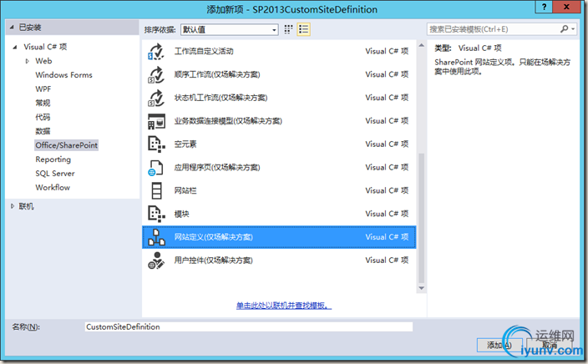The height and width of the screenshot is (364, 588).
Task: Open the search options dropdown arrow
Action: [573, 29]
